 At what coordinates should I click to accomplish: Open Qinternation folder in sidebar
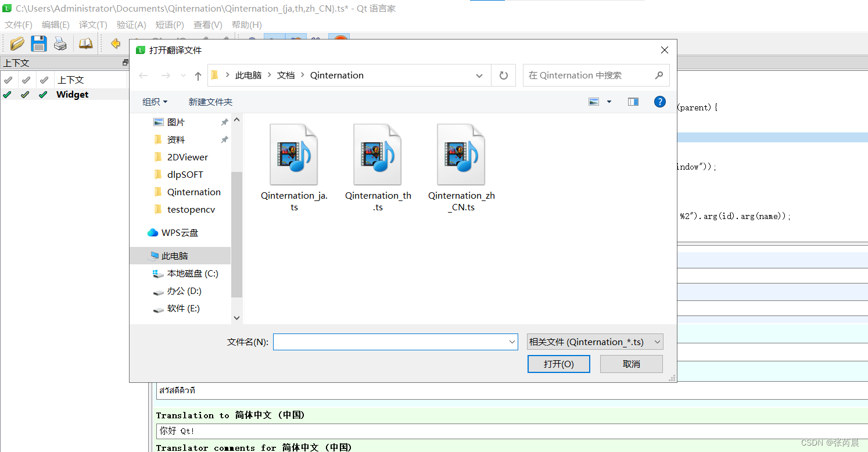click(x=193, y=192)
